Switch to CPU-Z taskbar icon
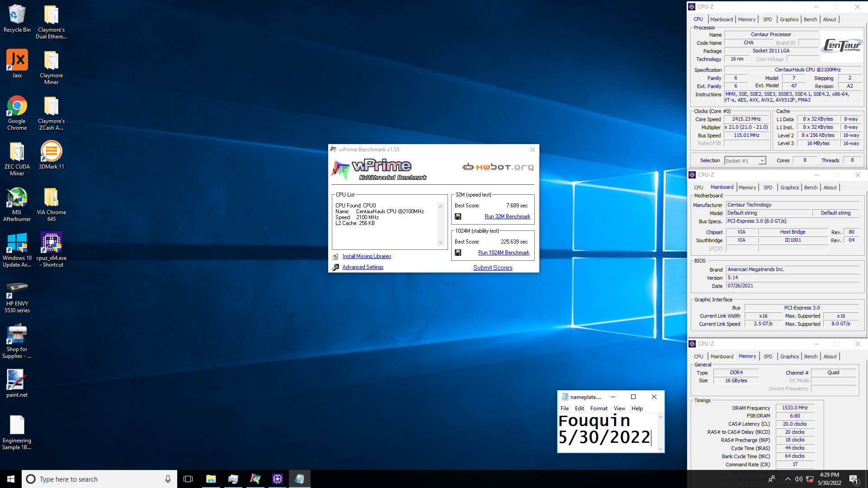Image resolution: width=868 pixels, height=488 pixels. point(277,479)
